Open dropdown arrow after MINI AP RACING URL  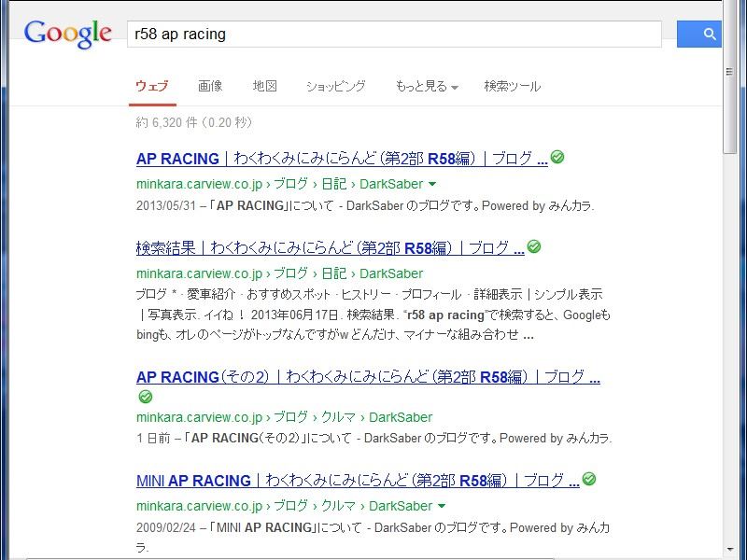coord(442,506)
